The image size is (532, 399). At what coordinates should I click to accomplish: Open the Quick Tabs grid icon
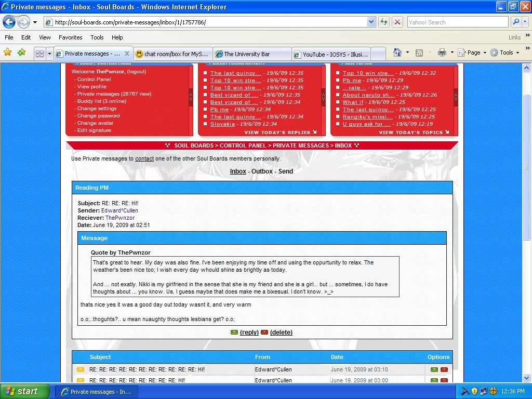click(x=39, y=54)
